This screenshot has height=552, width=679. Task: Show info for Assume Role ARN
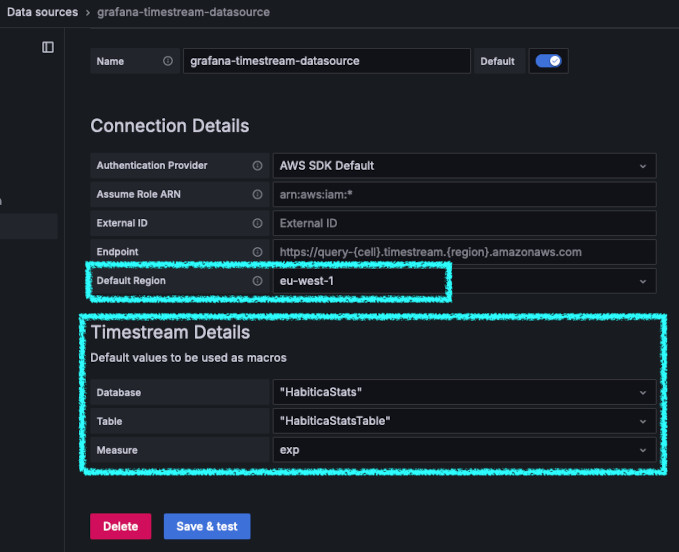(257, 194)
